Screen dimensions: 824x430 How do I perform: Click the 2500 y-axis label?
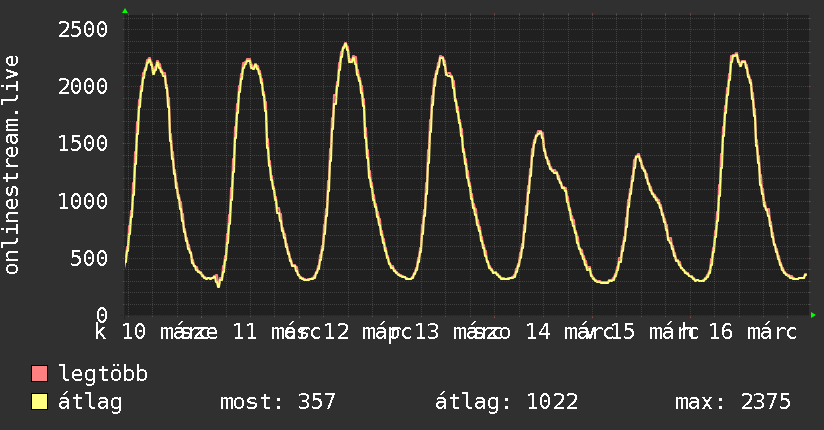(x=83, y=29)
